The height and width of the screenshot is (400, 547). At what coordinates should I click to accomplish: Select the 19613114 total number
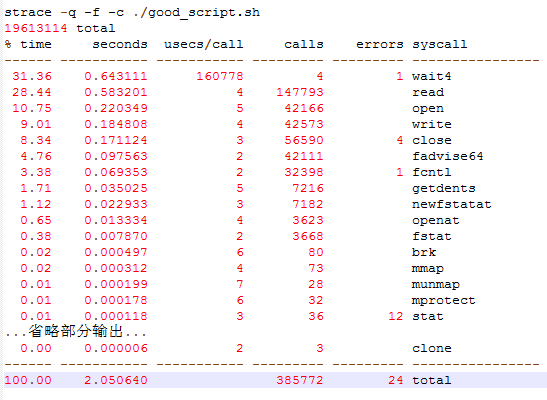pyautogui.click(x=36, y=28)
